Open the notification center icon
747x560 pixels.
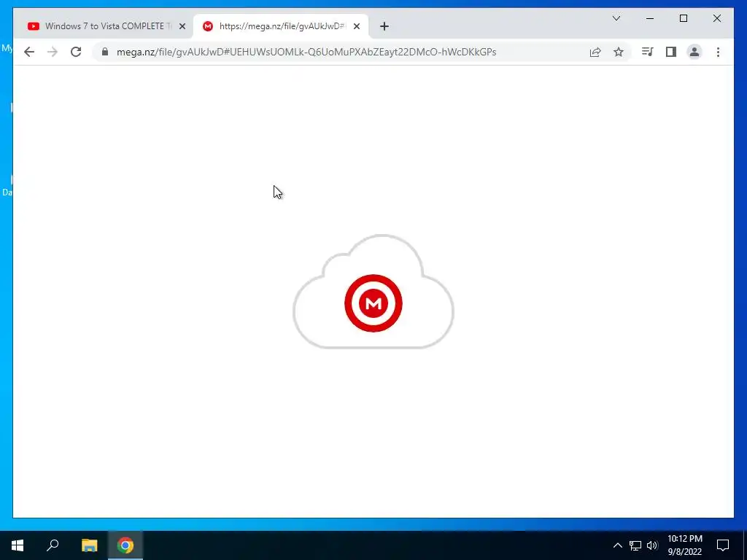click(x=723, y=545)
